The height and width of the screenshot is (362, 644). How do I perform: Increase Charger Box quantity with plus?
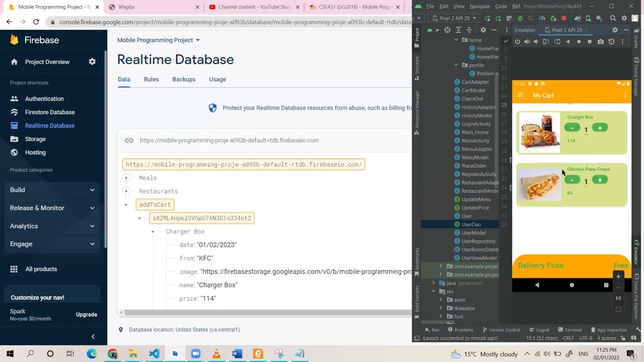(600, 128)
